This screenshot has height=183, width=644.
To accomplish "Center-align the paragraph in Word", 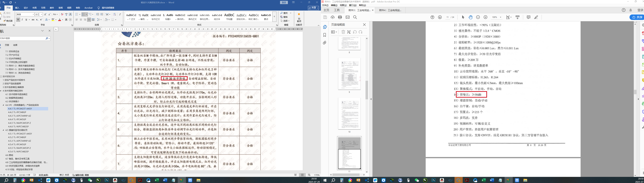I will point(81,20).
